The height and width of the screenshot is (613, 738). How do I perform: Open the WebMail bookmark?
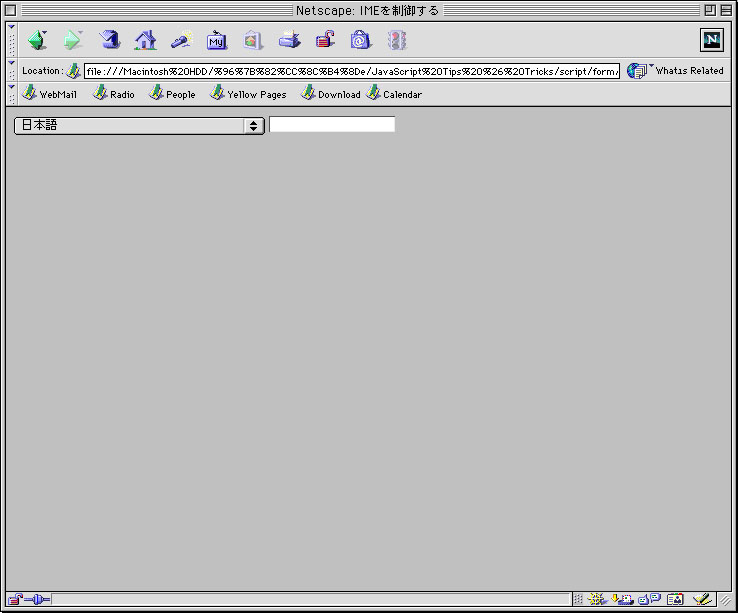click(49, 93)
